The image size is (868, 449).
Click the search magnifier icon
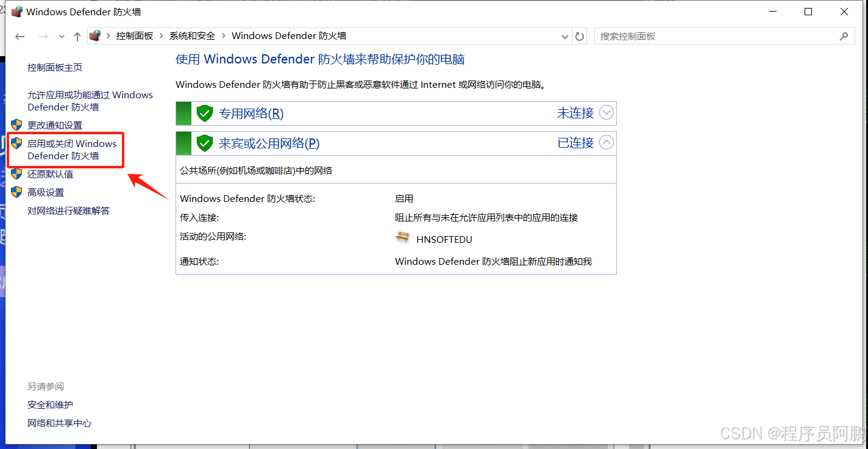[x=844, y=37]
